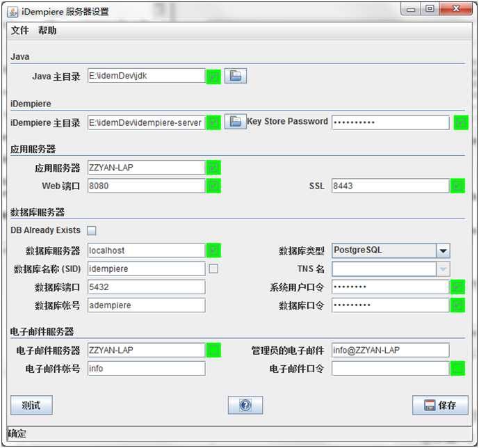Focus the Web 端口 8080 field
The height and width of the screenshot is (448, 479).
click(146, 186)
